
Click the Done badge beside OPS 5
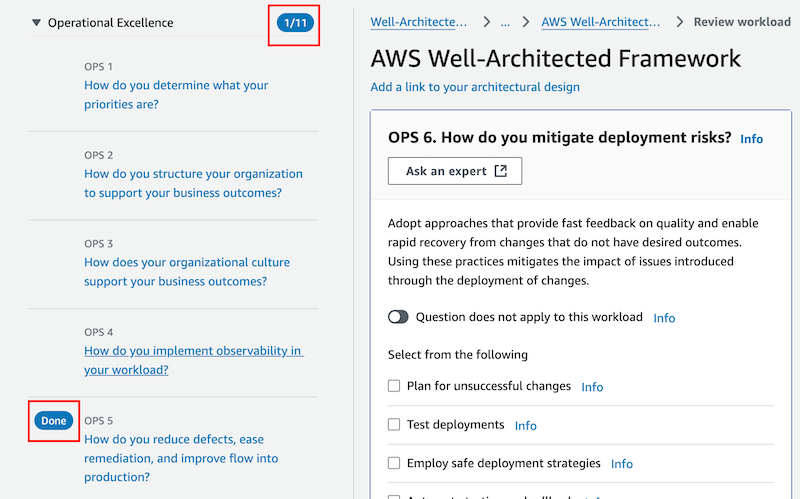coord(54,421)
